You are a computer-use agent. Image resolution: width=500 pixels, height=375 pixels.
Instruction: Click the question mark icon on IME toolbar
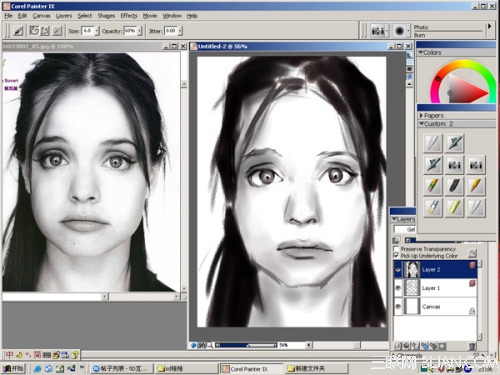(x=75, y=355)
